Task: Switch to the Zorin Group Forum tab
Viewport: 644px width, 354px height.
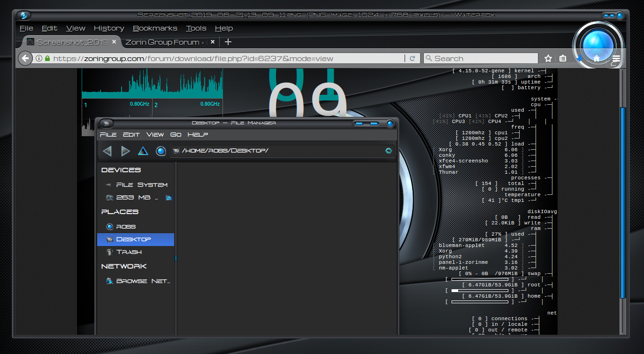Action: [162, 42]
